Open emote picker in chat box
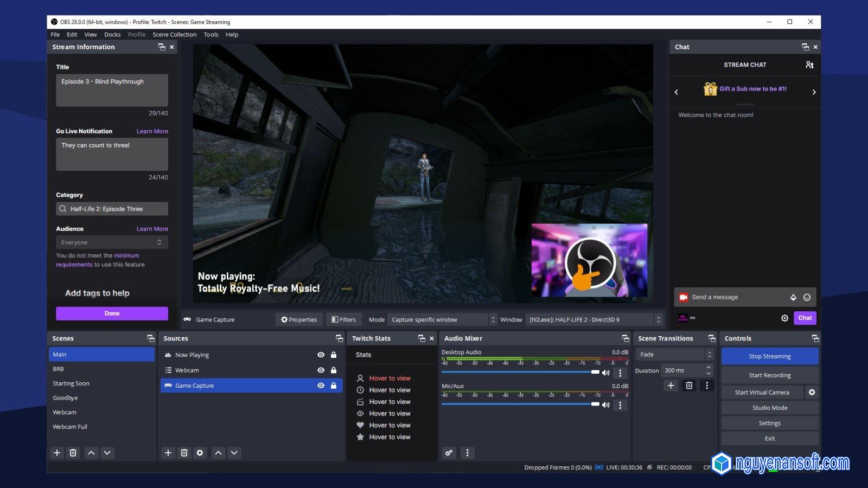 click(x=807, y=297)
